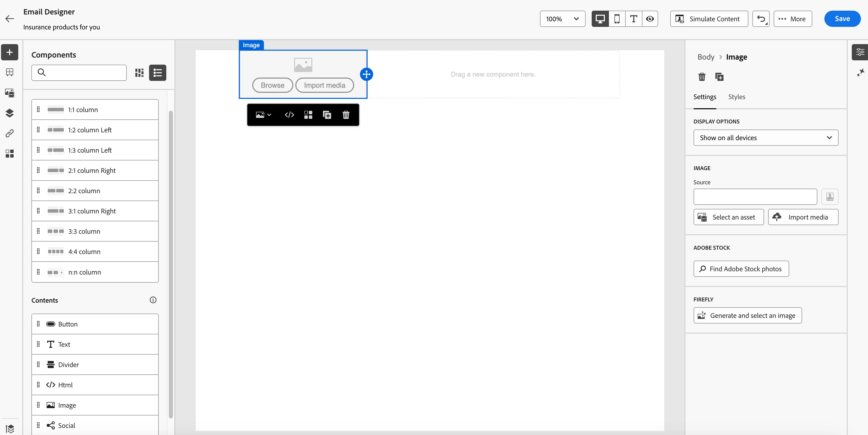This screenshot has height=435, width=868.
Task: Focus the components search field
Action: (79, 73)
